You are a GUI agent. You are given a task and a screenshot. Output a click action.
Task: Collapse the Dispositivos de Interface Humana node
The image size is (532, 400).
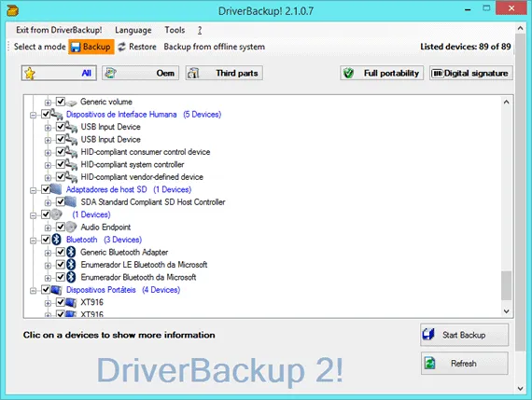[33, 116]
